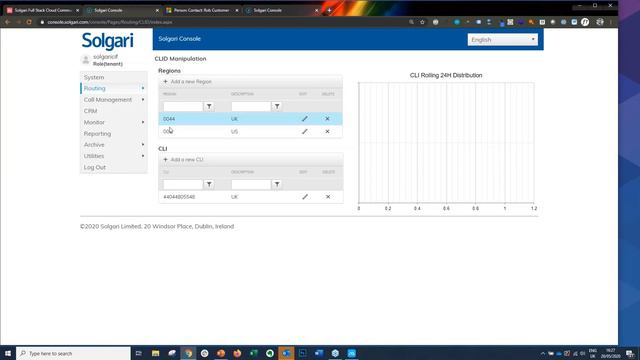This screenshot has height=360, width=640.
Task: Open Regions description-column filter funnel
Action: [x=277, y=107]
